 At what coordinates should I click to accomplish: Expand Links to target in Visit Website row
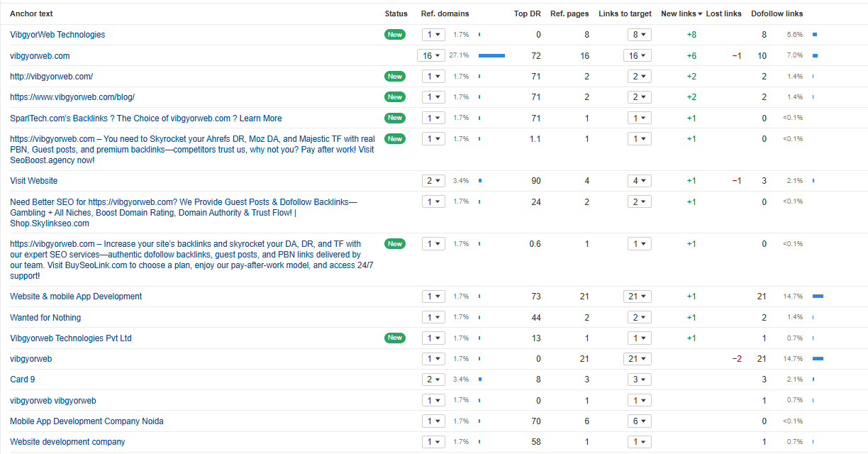tap(639, 181)
